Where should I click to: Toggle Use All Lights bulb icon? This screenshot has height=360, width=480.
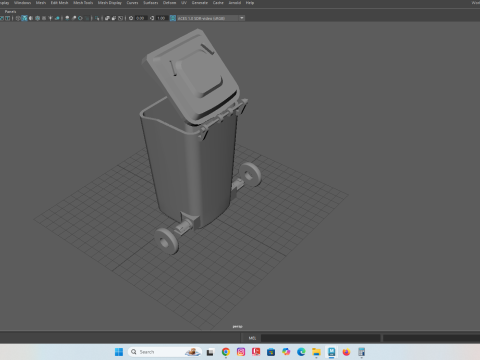tap(50, 18)
